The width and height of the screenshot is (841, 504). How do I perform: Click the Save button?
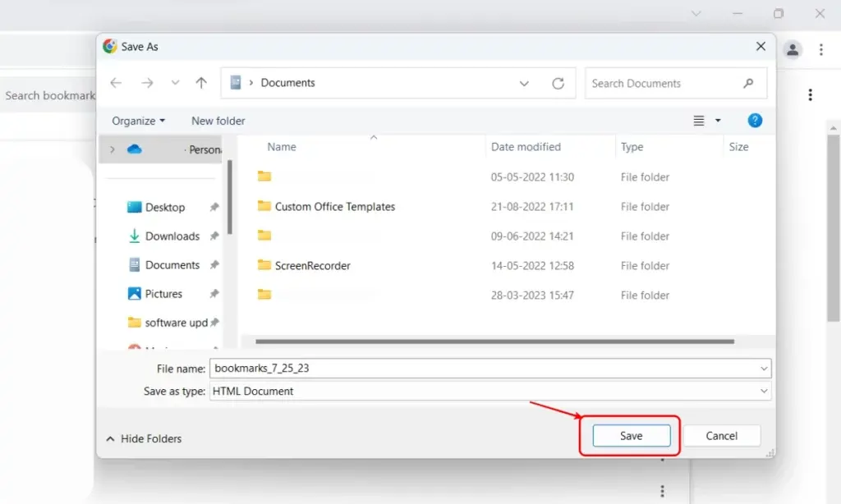coord(629,435)
